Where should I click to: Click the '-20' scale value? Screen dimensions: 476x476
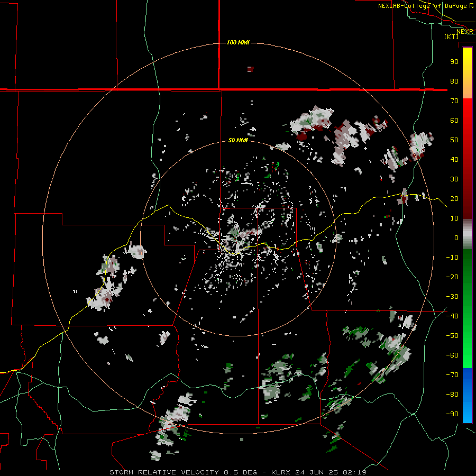452,277
